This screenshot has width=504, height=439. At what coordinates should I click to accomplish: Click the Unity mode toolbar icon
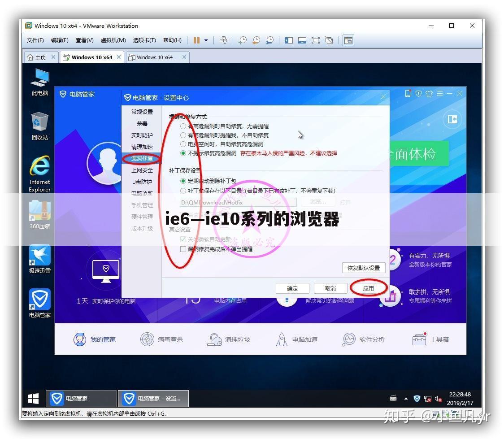[329, 40]
